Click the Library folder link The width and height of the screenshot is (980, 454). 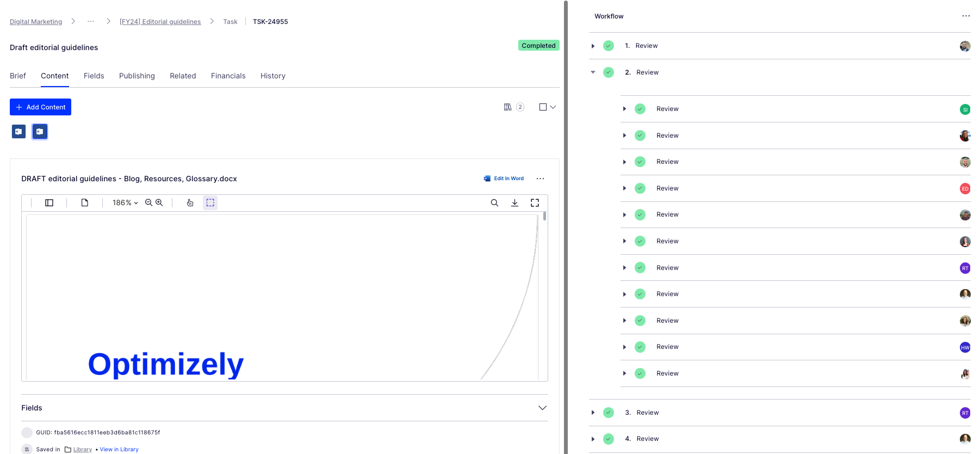click(83, 450)
